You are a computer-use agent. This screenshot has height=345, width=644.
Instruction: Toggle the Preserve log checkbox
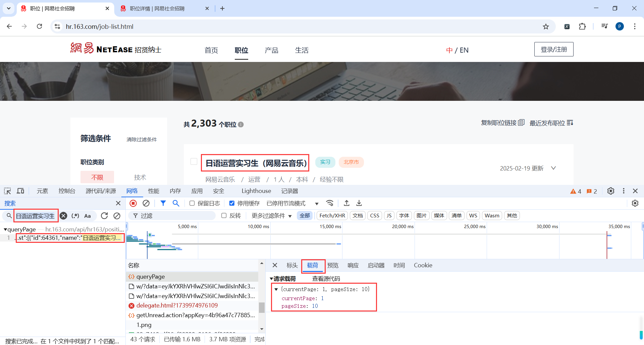click(x=192, y=203)
